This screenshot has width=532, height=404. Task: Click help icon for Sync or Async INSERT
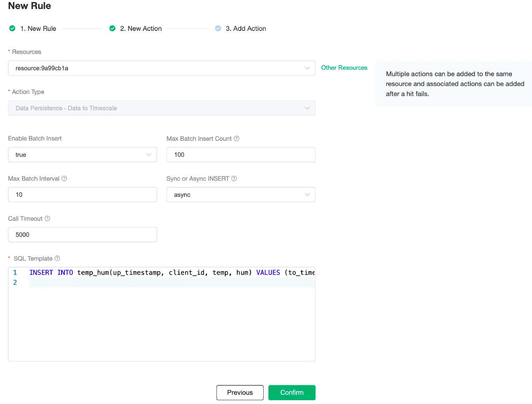pos(234,179)
